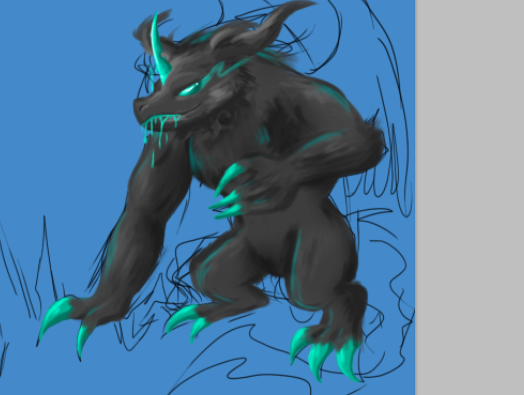
Task: Click the teal claws of right hind foot
Action: [324, 354]
